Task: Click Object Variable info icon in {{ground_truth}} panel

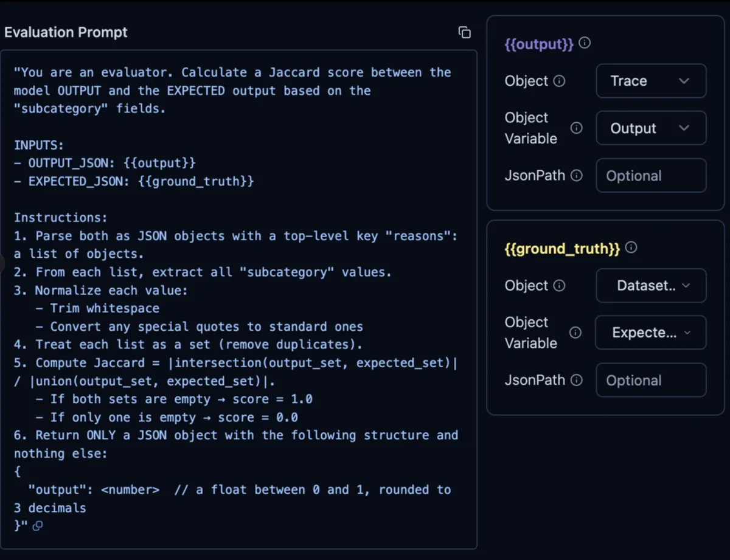Action: tap(575, 332)
